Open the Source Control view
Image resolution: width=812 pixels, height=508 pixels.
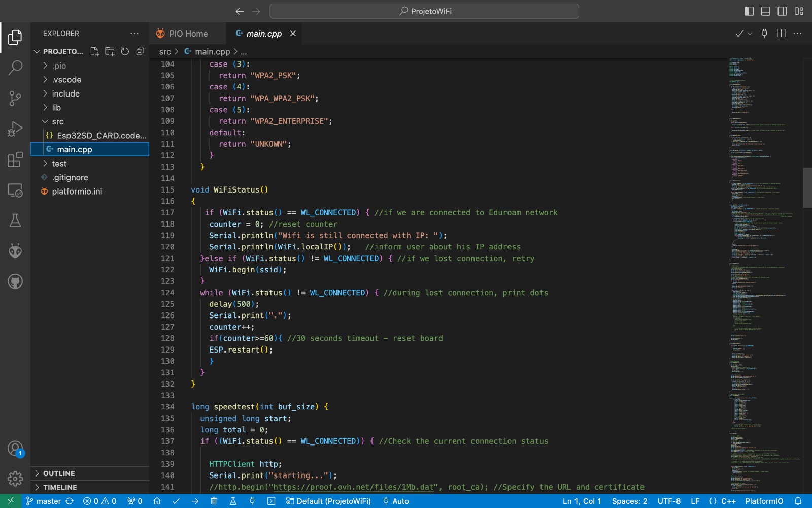coord(15,98)
